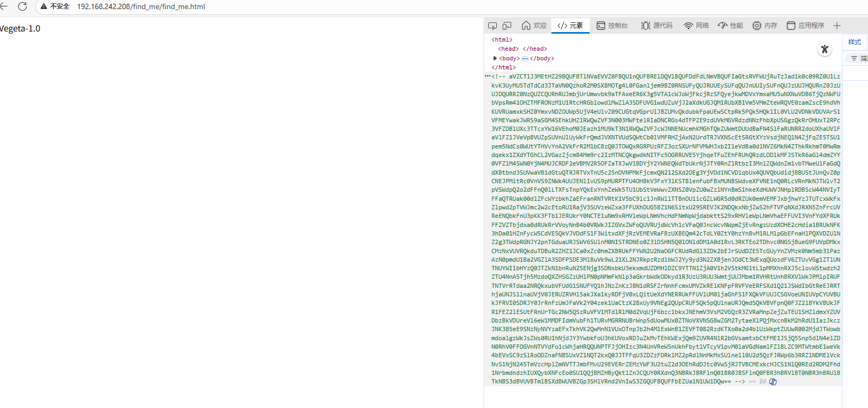Expand the body element node
Image resolution: width=868 pixels, height=408 pixels.
coord(495,58)
